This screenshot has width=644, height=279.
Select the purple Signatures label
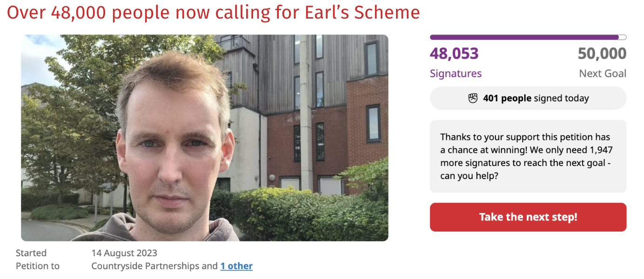click(456, 73)
